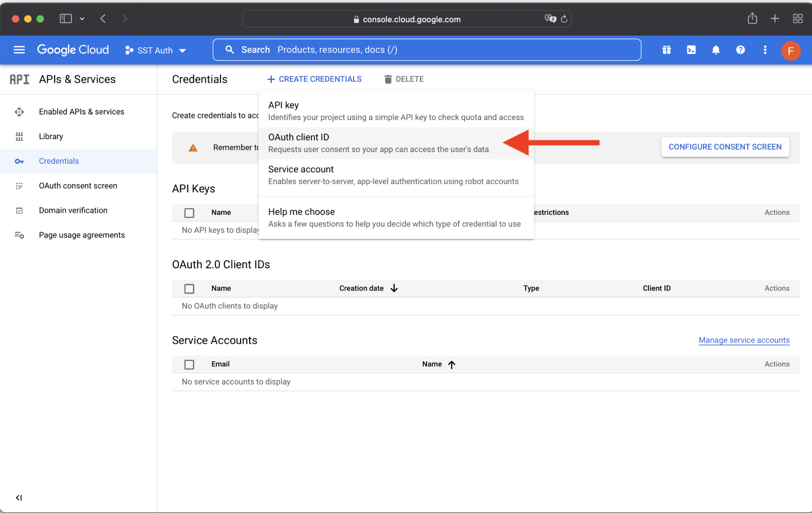This screenshot has width=812, height=513.
Task: Open Page usage agreements in sidebar
Action: 78,235
